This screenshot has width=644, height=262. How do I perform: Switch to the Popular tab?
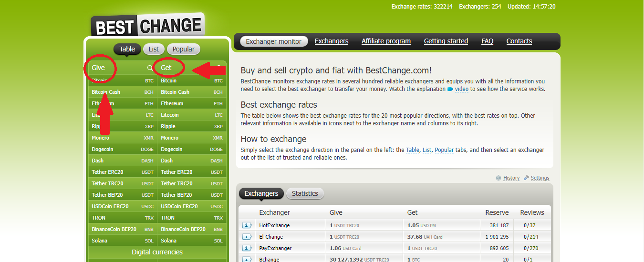(x=183, y=49)
